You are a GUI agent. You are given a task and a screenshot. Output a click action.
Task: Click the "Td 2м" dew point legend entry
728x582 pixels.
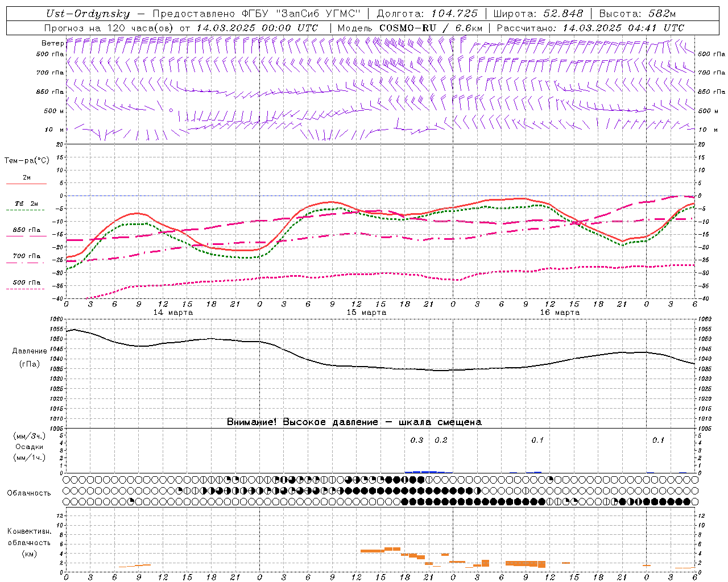(26, 203)
